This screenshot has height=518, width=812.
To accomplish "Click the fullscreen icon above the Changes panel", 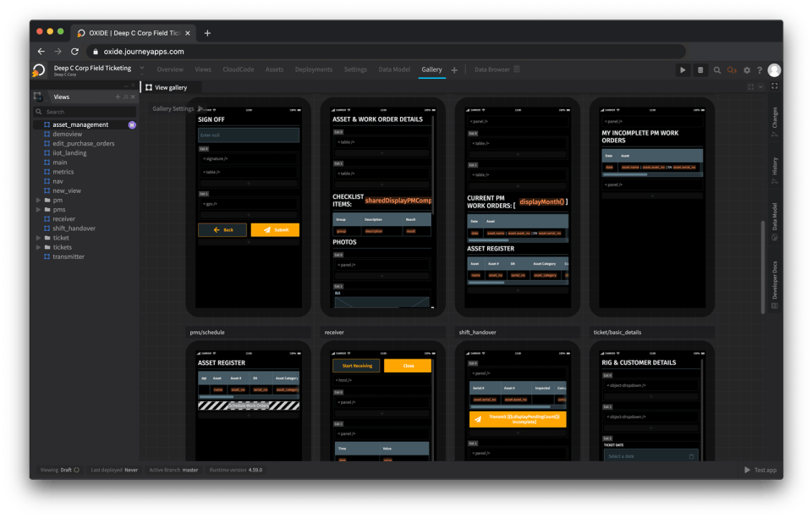I will point(774,86).
